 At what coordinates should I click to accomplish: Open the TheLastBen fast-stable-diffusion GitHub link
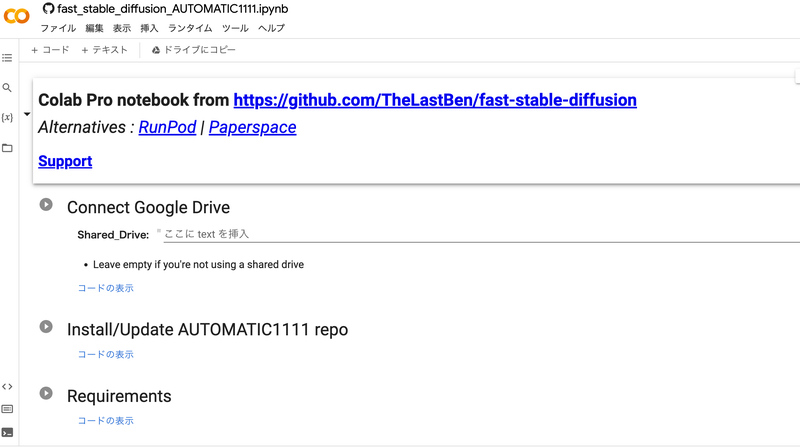[x=435, y=100]
